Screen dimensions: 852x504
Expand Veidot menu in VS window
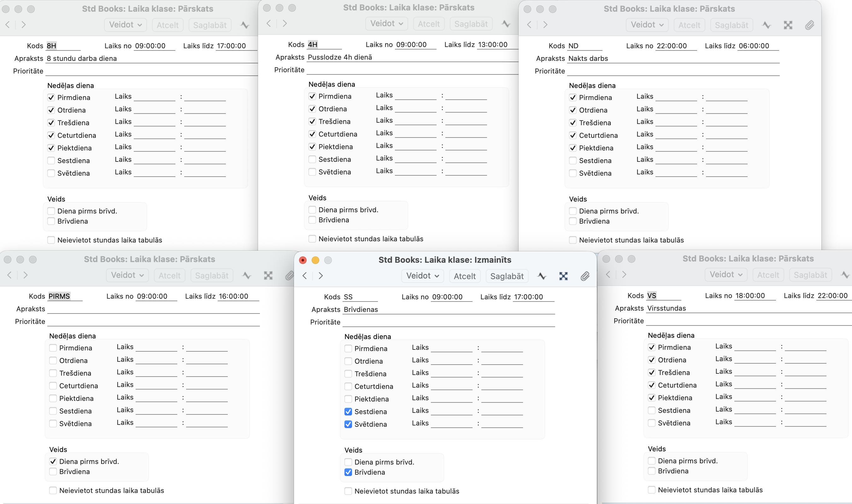coord(726,275)
